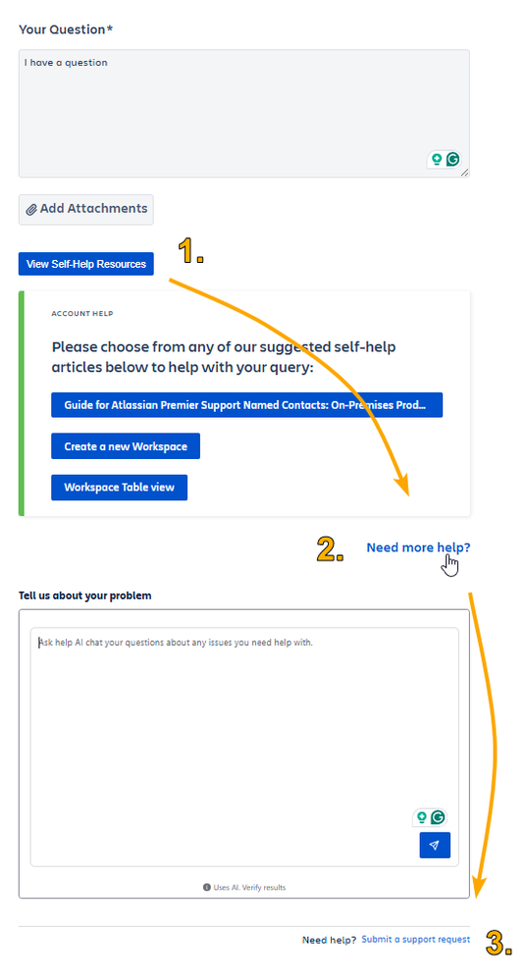Click Submit a support request link
Image resolution: width=527 pixels, height=980 pixels.
point(416,940)
